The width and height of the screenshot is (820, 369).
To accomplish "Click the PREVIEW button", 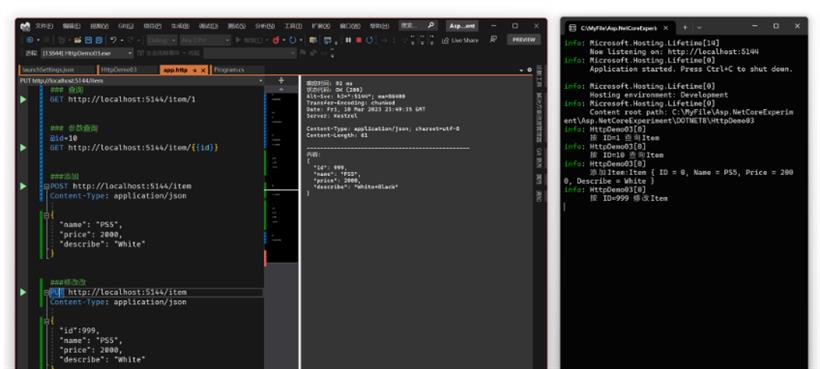I will coord(523,40).
